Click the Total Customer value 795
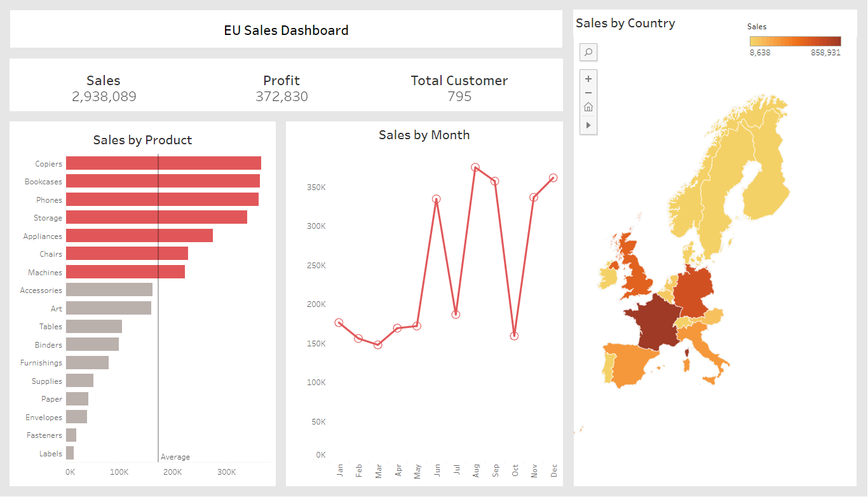Image resolution: width=868 pixels, height=497 pixels. click(459, 97)
